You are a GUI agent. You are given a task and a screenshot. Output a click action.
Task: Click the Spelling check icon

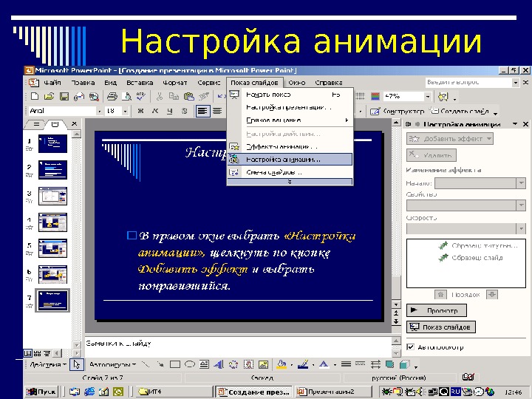click(x=141, y=96)
